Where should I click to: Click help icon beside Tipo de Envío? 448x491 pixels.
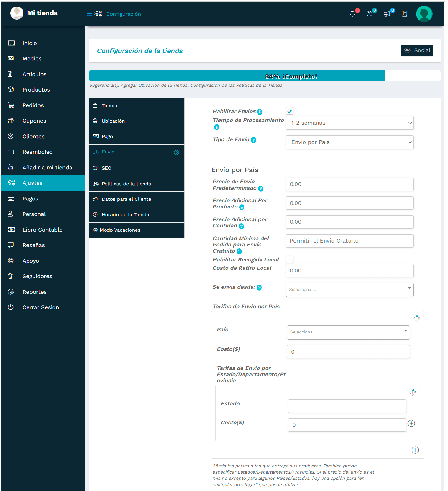[x=253, y=140]
